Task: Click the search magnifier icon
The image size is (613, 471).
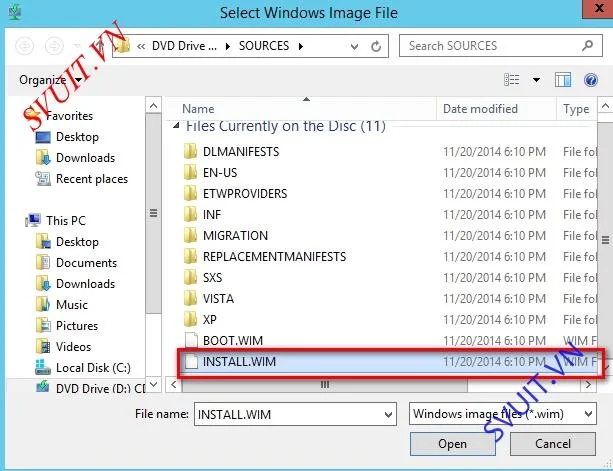Action: 587,46
